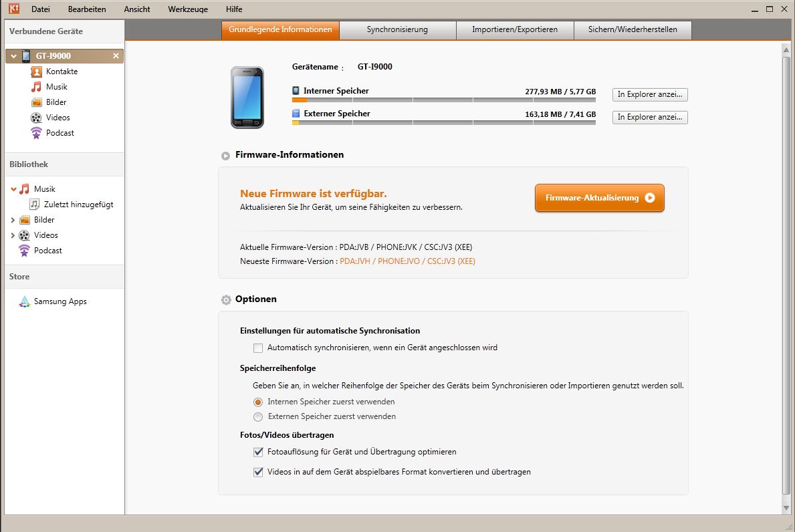
Task: Click the Gerätename GT-I9000 value
Action: [374, 66]
